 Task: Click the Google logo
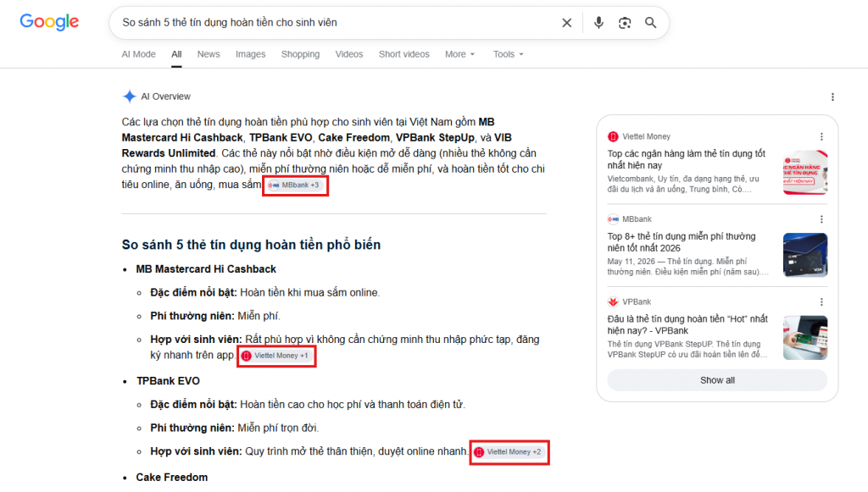click(49, 22)
